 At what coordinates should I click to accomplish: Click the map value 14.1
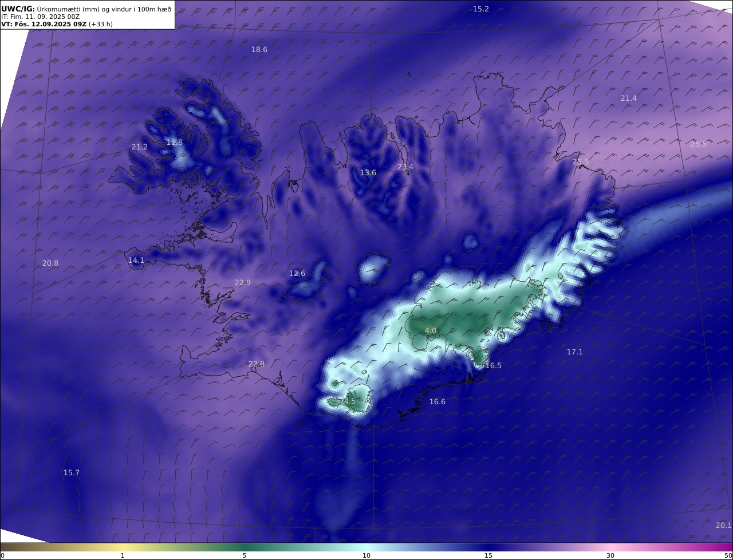pos(136,261)
